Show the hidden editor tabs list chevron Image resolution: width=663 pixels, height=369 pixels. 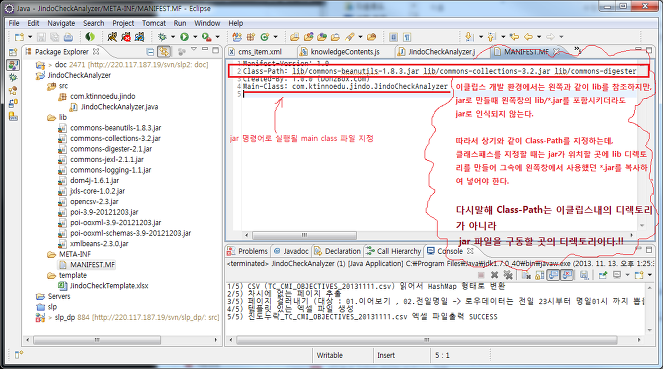[578, 50]
